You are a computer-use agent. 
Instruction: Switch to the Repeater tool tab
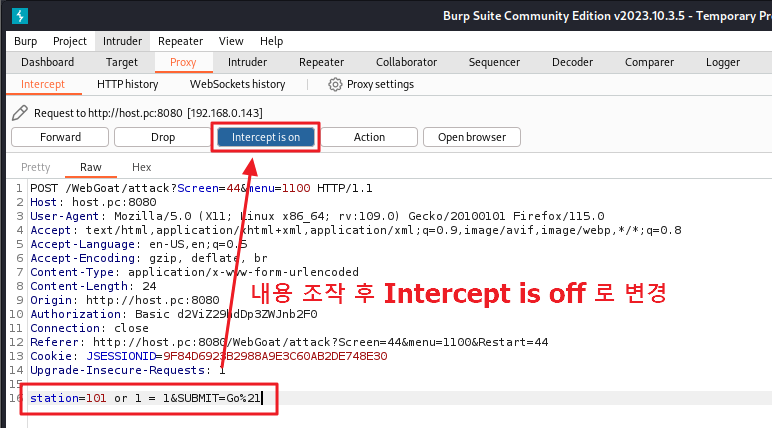[322, 62]
